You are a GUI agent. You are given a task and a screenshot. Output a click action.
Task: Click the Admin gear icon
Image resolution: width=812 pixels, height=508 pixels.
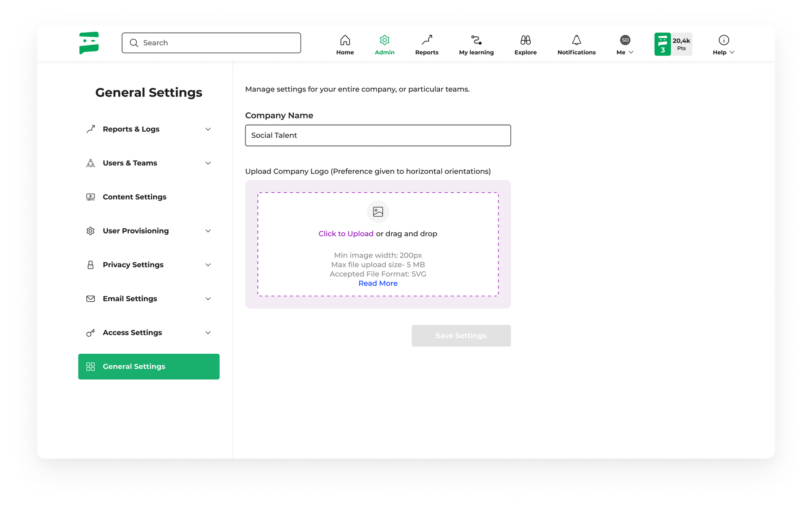click(x=384, y=40)
